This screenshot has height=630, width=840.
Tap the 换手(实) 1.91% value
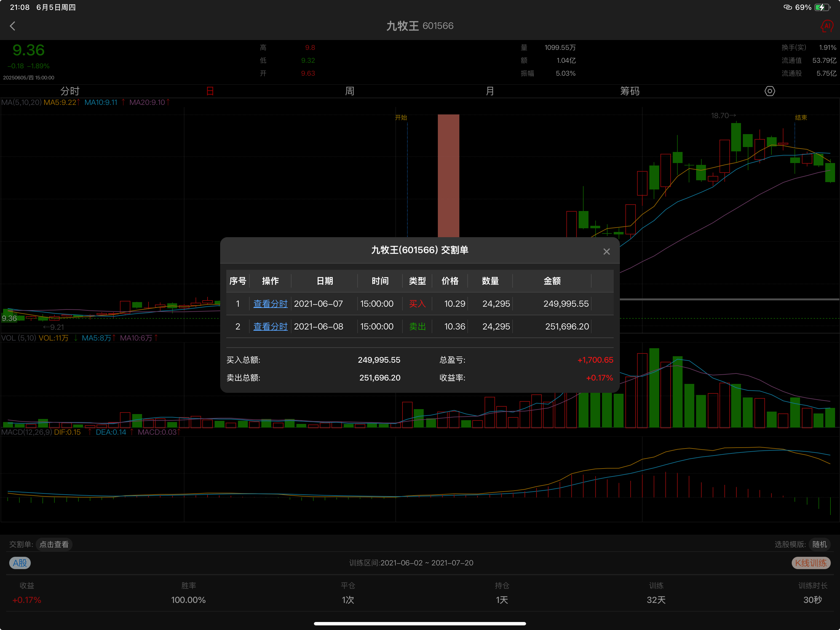pos(827,47)
